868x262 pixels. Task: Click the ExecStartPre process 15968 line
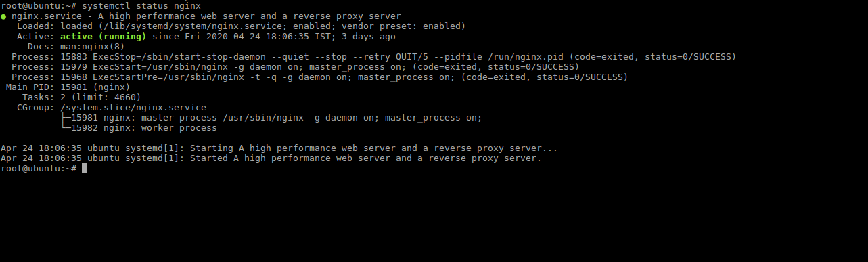pos(320,77)
